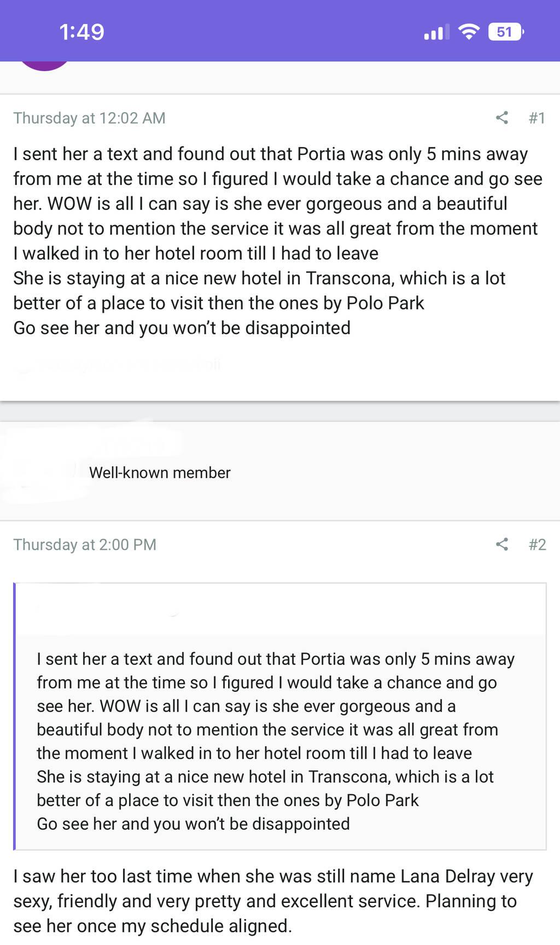
Task: Tap the cellular signal bars icon
Action: coord(436,33)
